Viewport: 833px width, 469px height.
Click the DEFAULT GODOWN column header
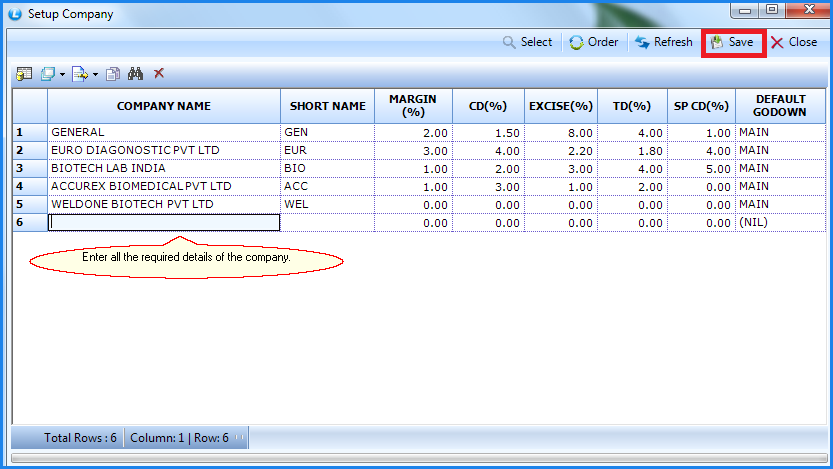pyautogui.click(x=780, y=106)
